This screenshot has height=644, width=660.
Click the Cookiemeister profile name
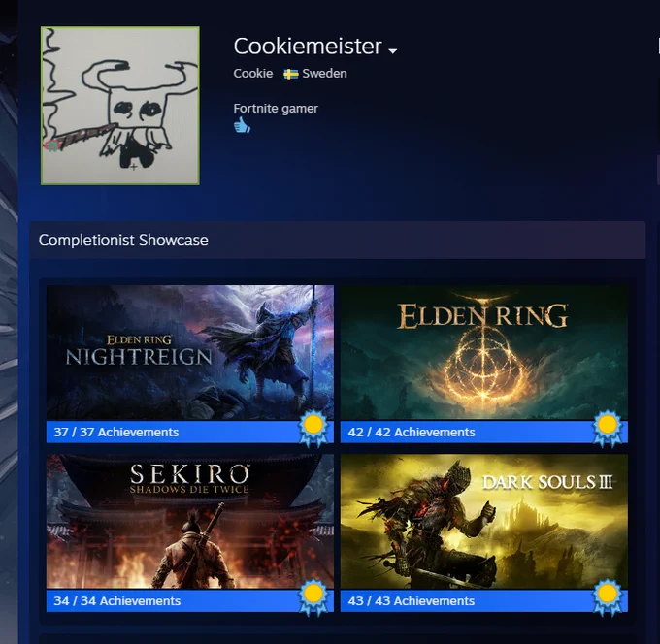pos(308,46)
